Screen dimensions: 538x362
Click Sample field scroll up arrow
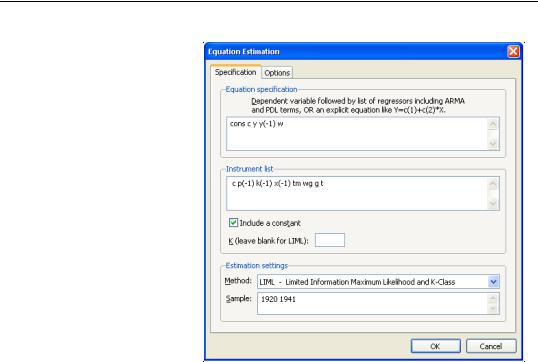click(493, 298)
